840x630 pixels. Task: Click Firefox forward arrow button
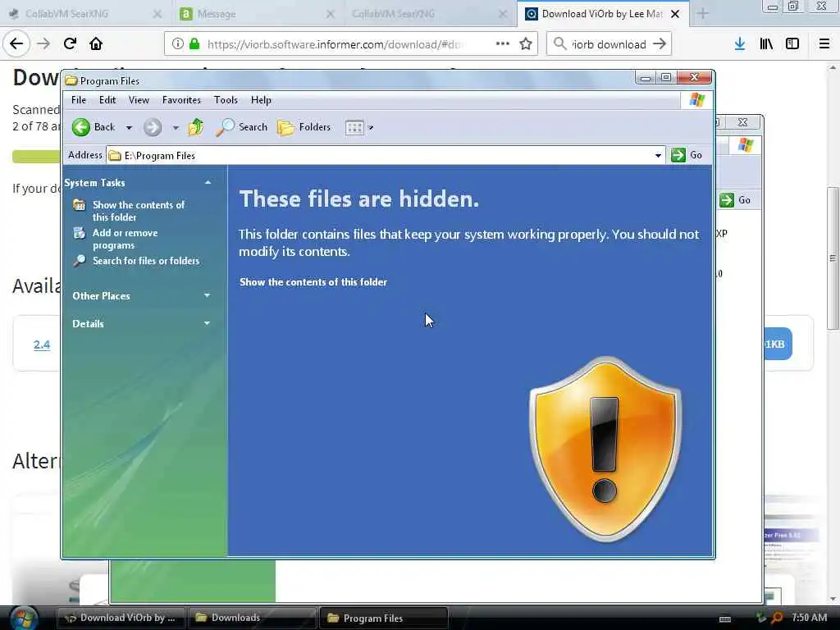coord(43,43)
